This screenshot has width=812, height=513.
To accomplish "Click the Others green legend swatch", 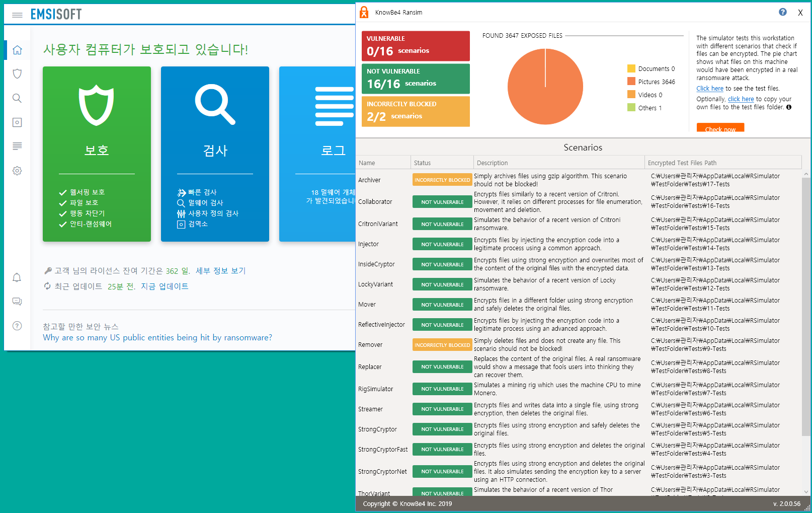I will tap(631, 107).
